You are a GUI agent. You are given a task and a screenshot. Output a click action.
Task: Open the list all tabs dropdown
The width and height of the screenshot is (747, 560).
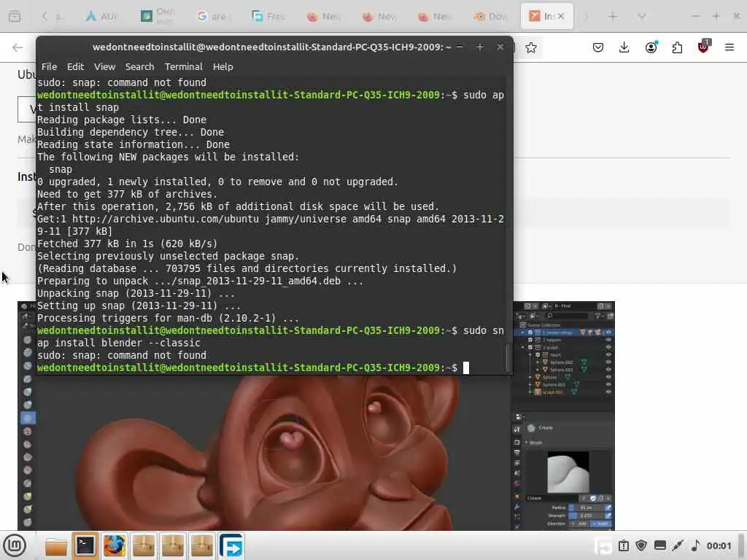642,16
